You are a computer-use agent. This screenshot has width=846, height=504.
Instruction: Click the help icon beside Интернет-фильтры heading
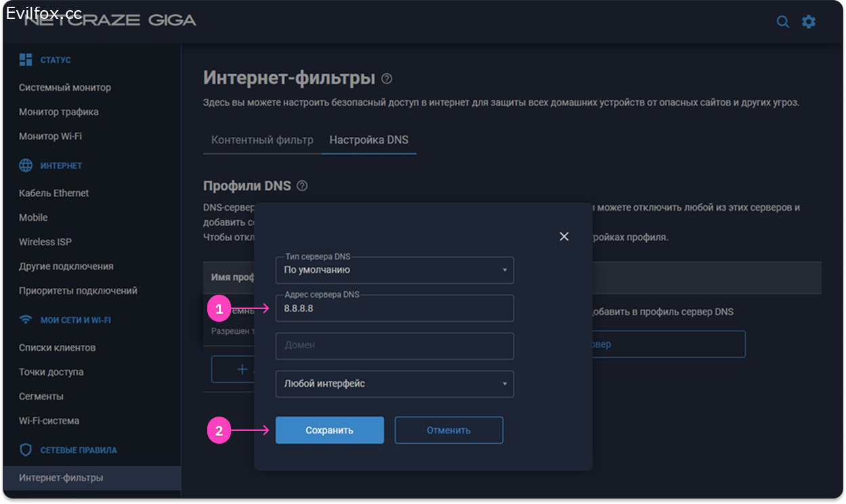(x=387, y=79)
